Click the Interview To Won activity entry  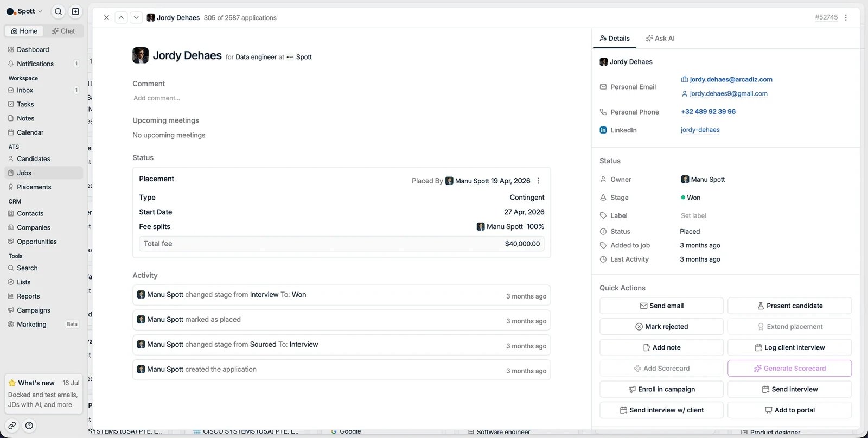coord(341,295)
